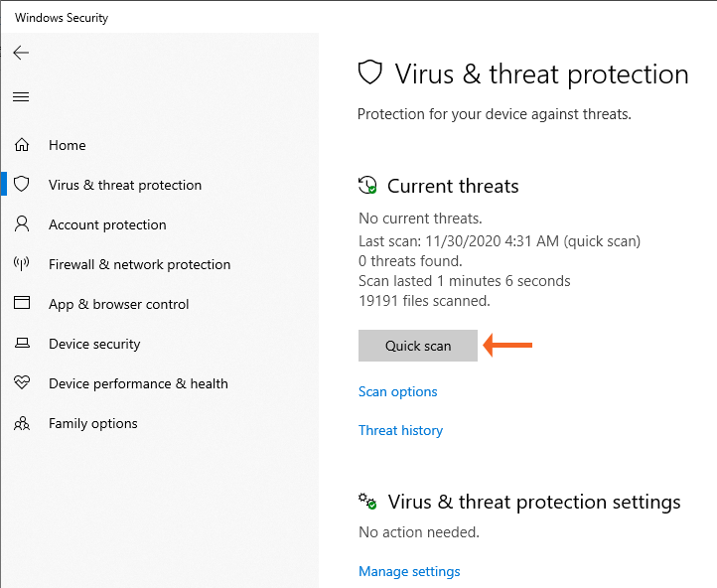Open Scan options link

click(x=398, y=391)
